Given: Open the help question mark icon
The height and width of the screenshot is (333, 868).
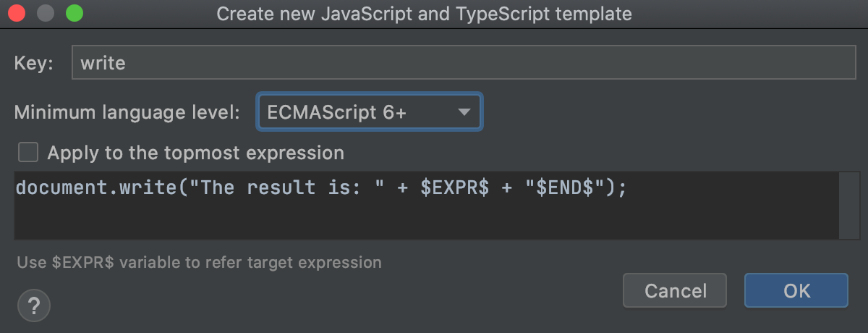Looking at the screenshot, I should (x=33, y=304).
